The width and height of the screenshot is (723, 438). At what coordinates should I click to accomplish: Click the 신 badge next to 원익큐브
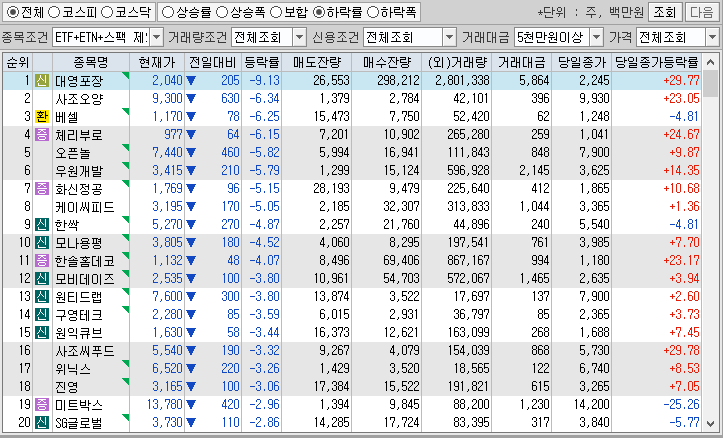click(x=41, y=332)
